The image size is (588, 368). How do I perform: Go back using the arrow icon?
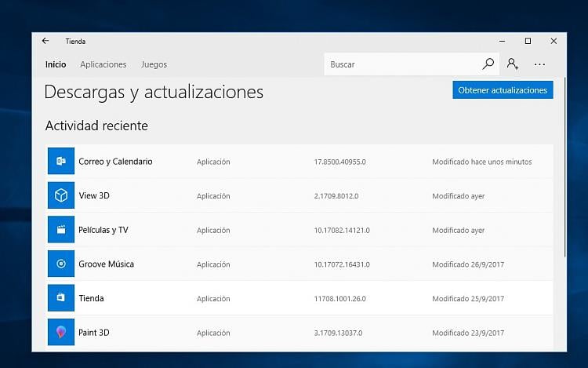pyautogui.click(x=45, y=41)
